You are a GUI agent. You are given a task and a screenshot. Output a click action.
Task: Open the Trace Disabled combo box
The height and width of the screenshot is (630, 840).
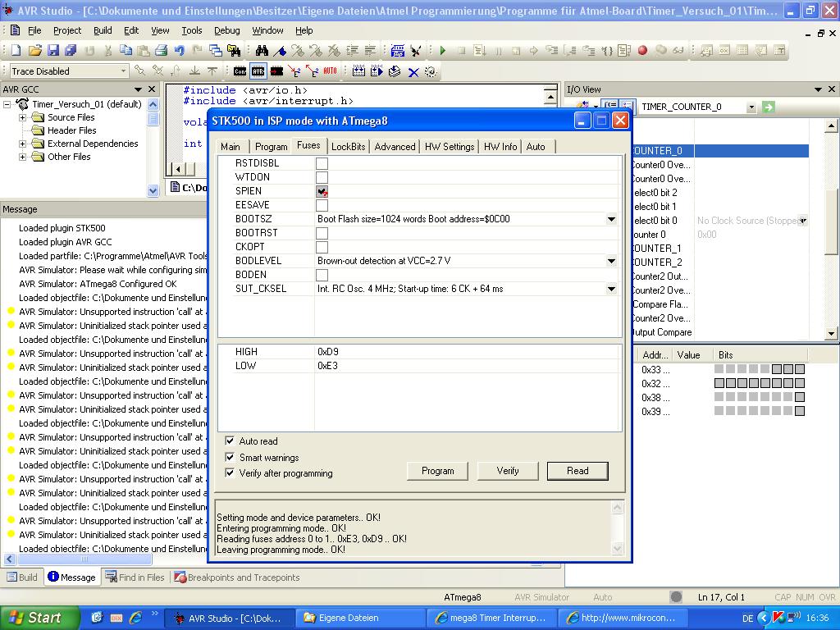point(69,71)
